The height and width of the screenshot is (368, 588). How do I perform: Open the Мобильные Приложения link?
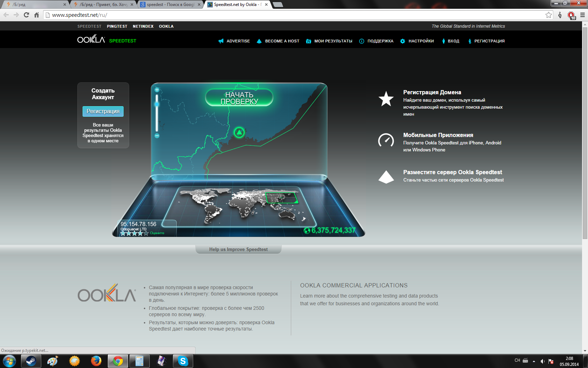point(438,135)
